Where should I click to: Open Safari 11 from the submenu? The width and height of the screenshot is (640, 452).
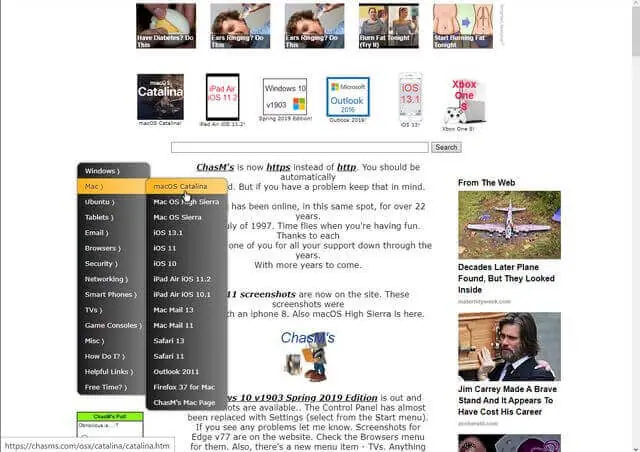[187, 356]
